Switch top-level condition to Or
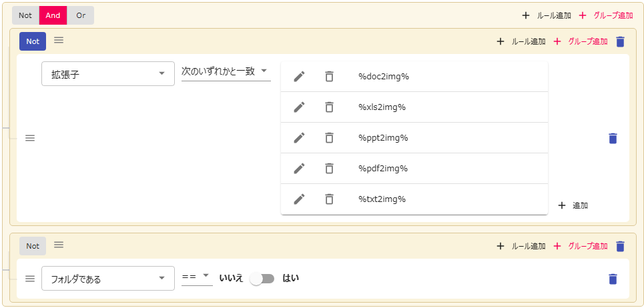This screenshot has height=308, width=644. click(80, 15)
